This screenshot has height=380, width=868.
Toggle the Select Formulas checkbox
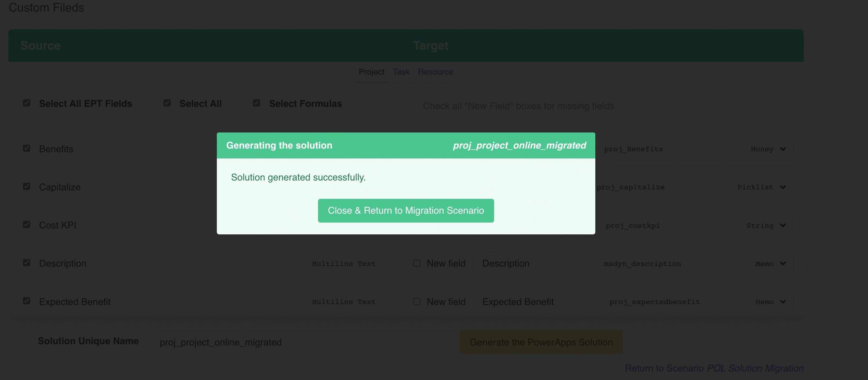point(256,103)
